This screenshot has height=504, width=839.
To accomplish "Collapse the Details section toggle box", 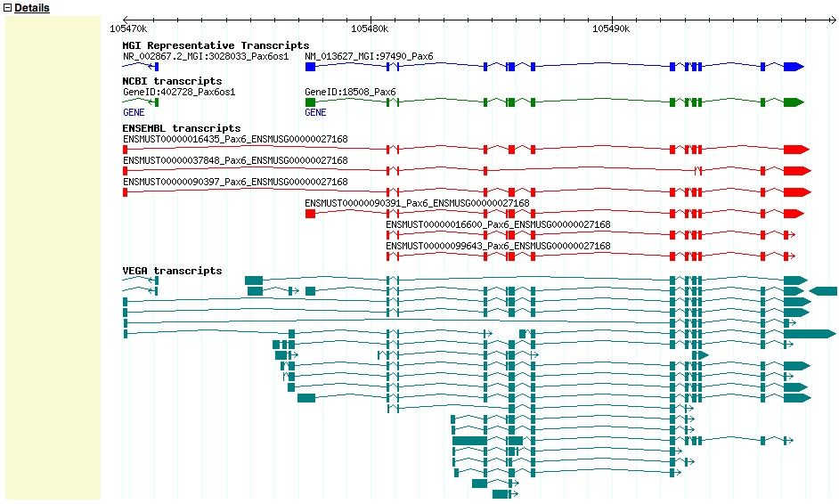I will (x=7, y=8).
